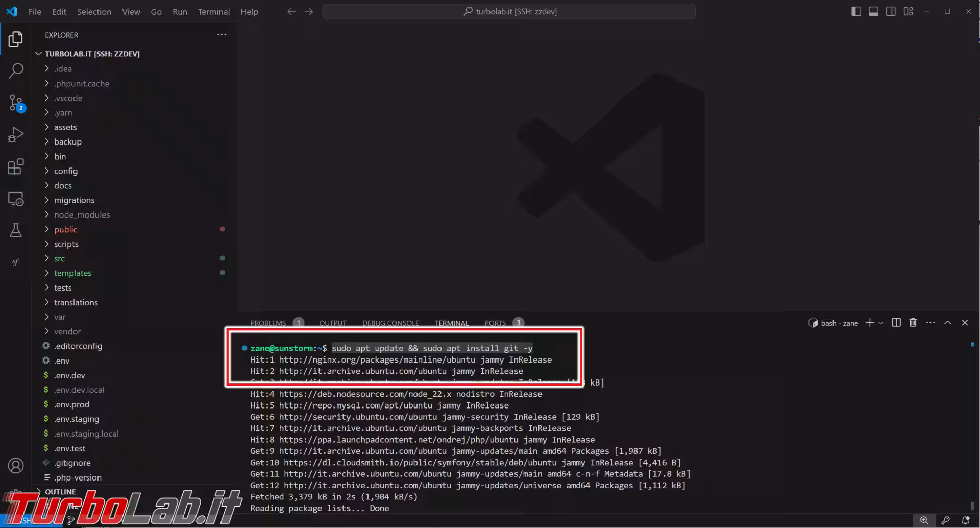This screenshot has width=980, height=528.
Task: Click Explorer more actions ellipsis
Action: (222, 35)
